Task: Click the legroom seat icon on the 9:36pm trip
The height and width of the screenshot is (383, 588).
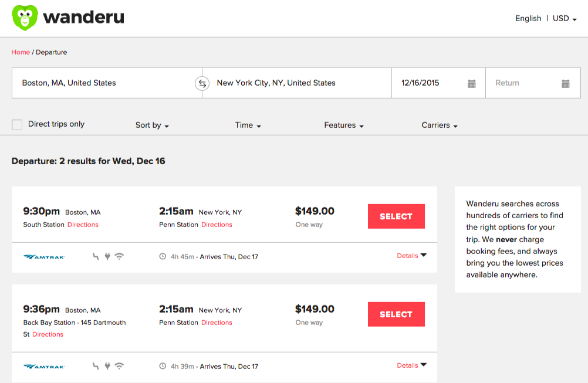Action: 96,366
